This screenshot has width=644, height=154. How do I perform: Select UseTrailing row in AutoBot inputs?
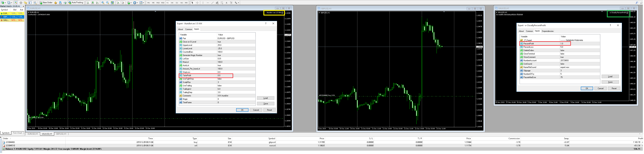[217, 86]
